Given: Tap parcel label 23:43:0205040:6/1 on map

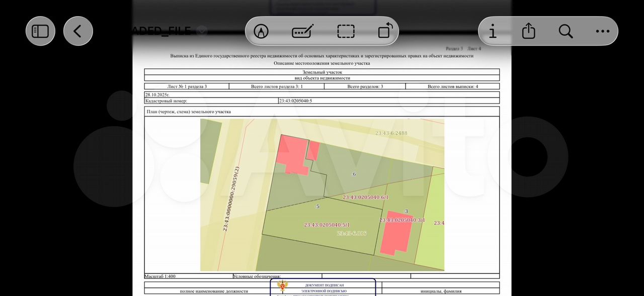Looking at the screenshot, I should [365, 198].
